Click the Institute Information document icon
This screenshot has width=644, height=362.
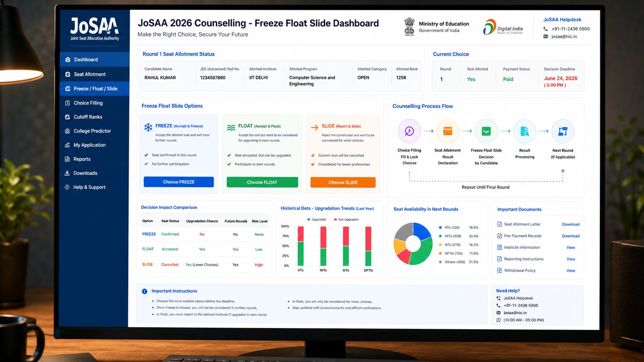(x=500, y=247)
